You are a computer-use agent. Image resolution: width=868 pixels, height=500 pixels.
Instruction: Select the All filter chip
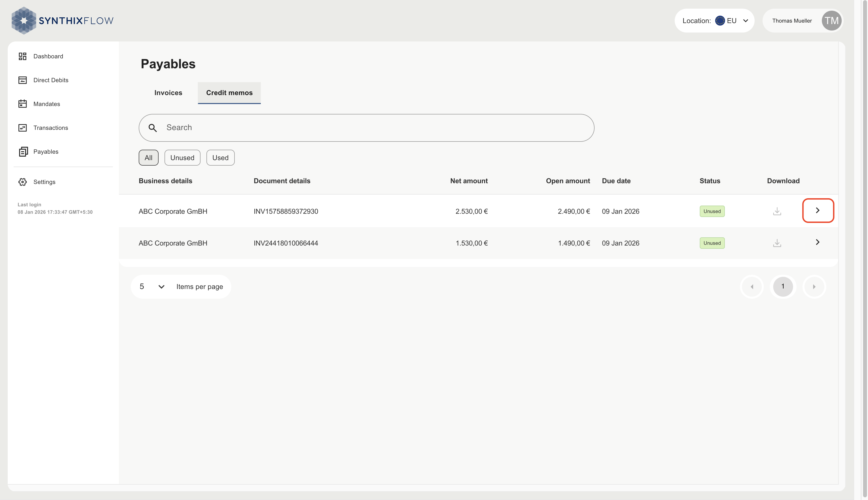pyautogui.click(x=149, y=158)
